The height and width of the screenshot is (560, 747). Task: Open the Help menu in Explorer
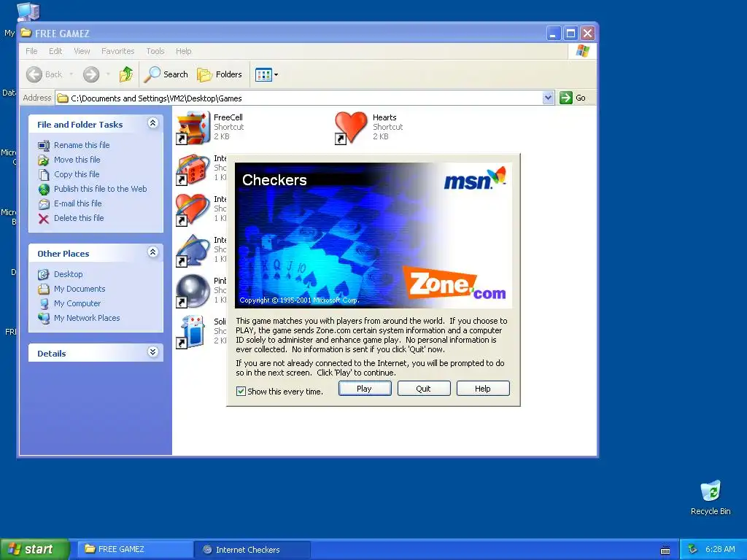pos(183,51)
